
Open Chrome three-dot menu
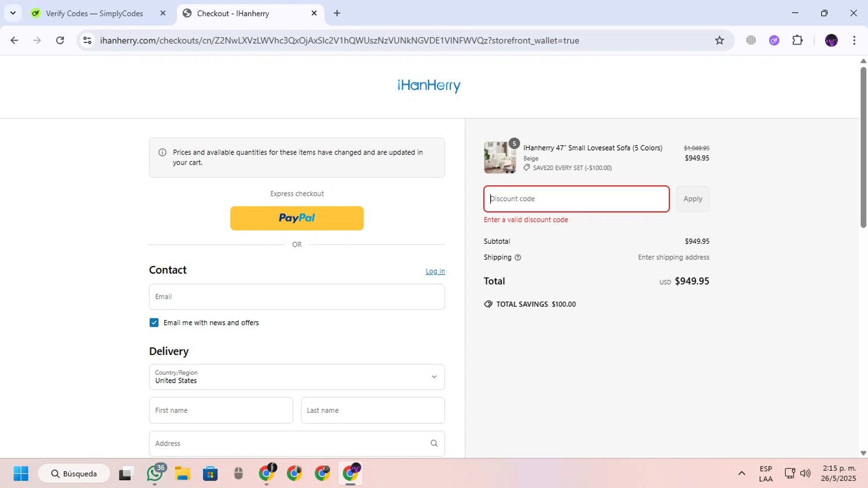[854, 41]
